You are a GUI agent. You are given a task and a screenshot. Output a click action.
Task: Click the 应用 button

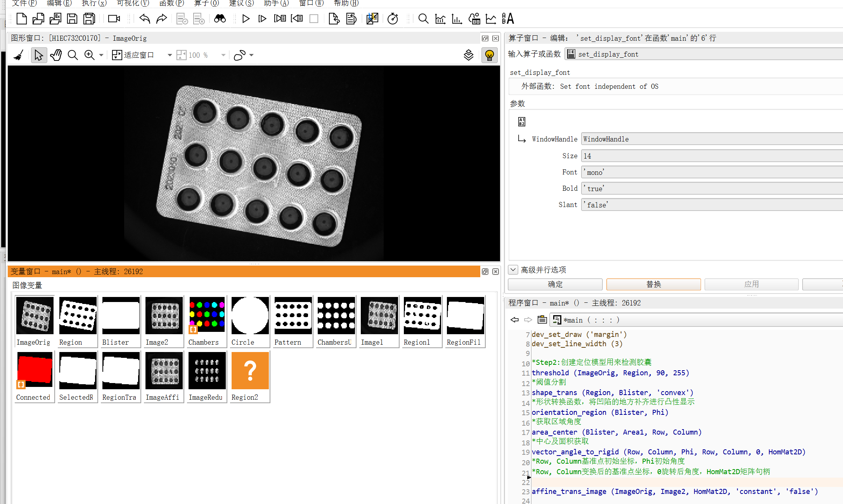click(751, 284)
